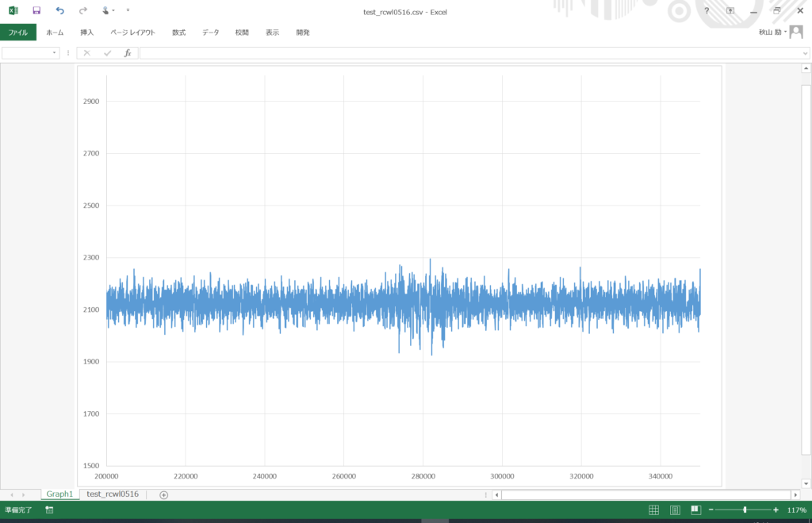The image size is (812, 523).
Task: Customize Quick Access Toolbar dropdown
Action: (x=127, y=10)
